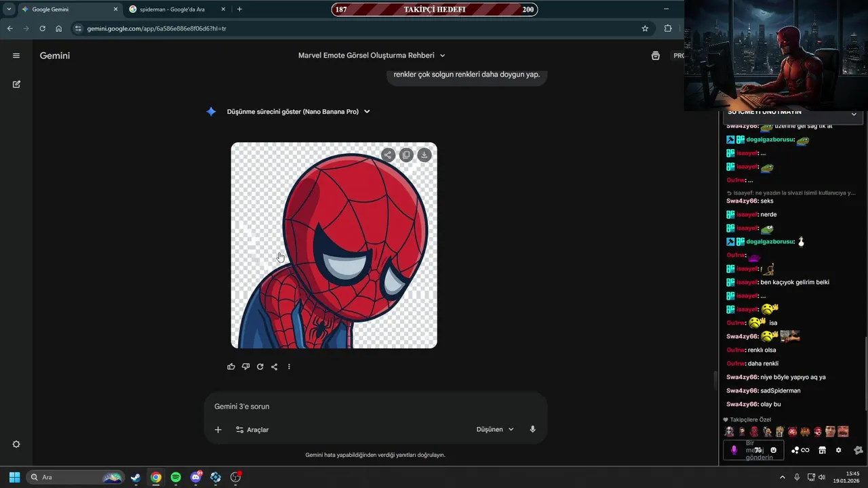Open the system clock showing 15:45
The height and width of the screenshot is (488, 868).
(848, 477)
